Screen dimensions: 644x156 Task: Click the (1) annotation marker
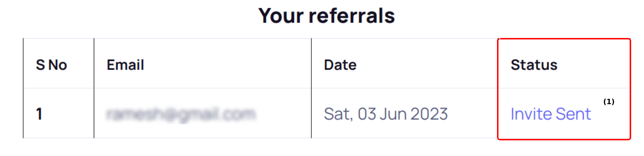pyautogui.click(x=609, y=101)
